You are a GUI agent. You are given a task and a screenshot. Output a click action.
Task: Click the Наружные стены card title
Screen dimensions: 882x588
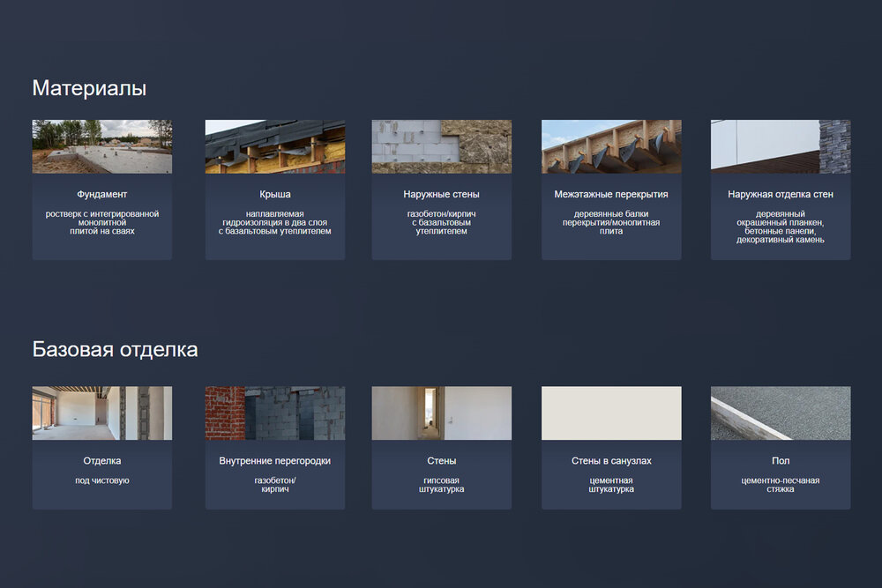[442, 194]
